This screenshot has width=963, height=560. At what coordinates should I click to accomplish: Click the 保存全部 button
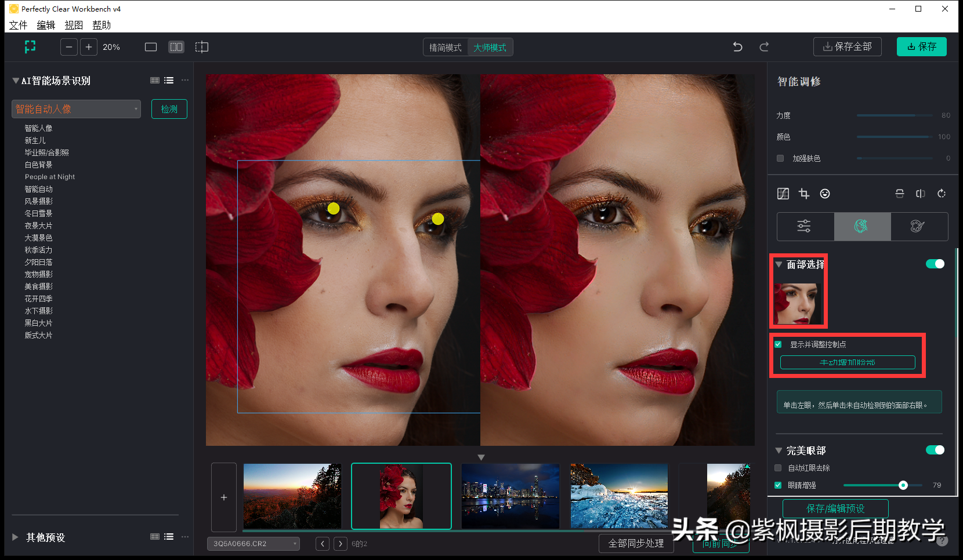(848, 46)
